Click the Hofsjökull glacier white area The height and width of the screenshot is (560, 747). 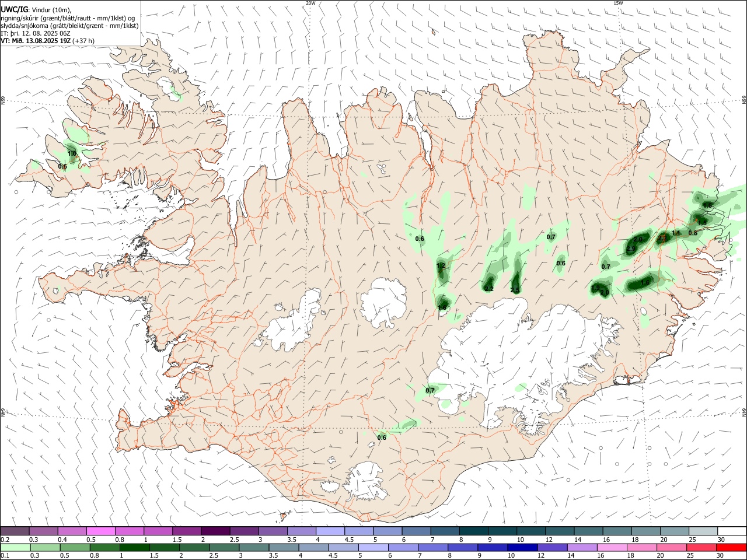click(384, 302)
